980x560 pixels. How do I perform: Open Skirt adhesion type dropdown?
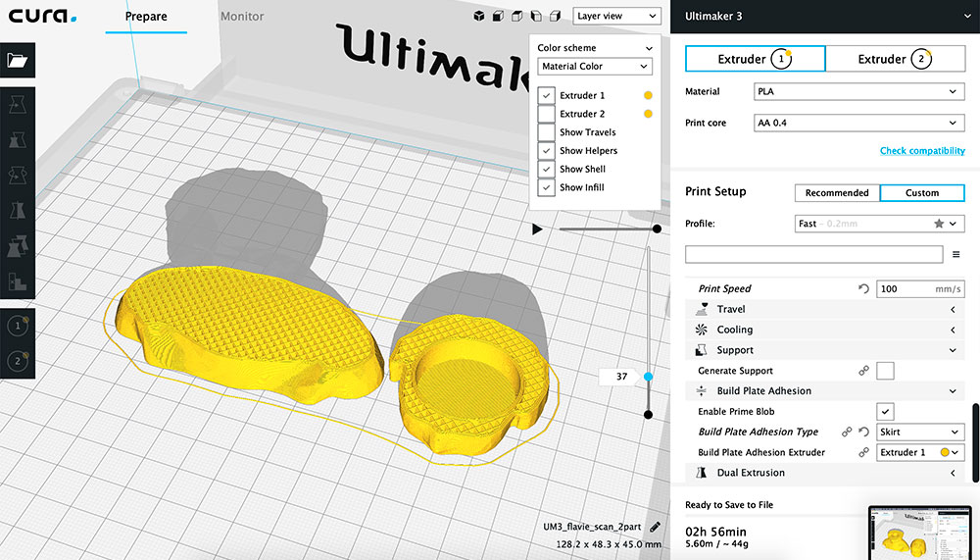[x=920, y=432]
